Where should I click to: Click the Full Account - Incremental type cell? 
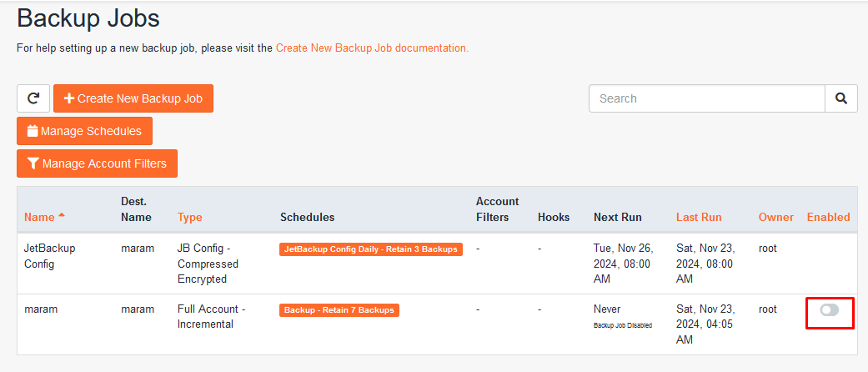coord(211,316)
